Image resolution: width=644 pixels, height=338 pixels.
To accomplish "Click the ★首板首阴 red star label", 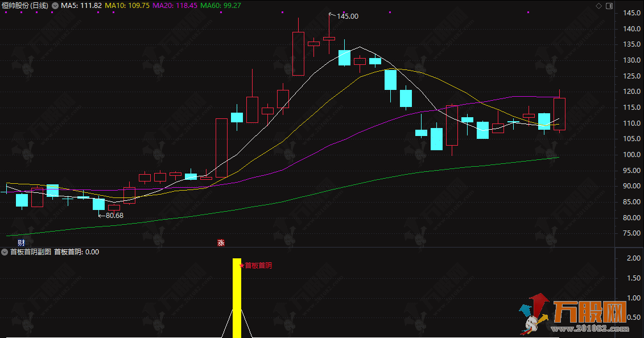I will (255, 265).
